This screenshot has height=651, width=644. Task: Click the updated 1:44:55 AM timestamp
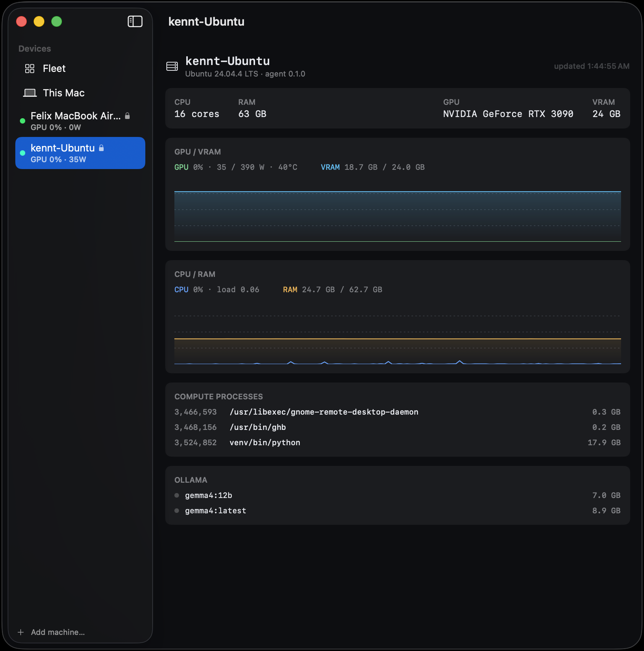point(592,66)
